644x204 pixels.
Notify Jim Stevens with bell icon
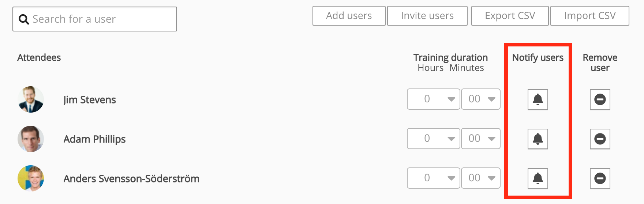pos(538,99)
